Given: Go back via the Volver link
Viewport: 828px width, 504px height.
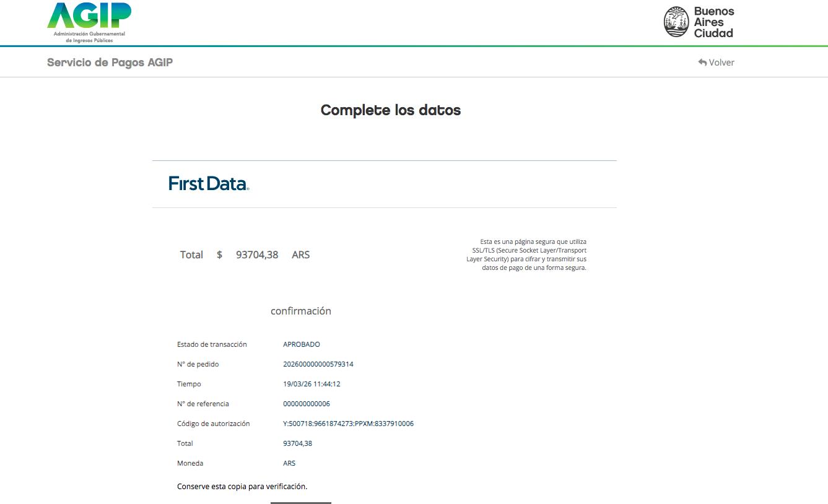Looking at the screenshot, I should click(716, 63).
